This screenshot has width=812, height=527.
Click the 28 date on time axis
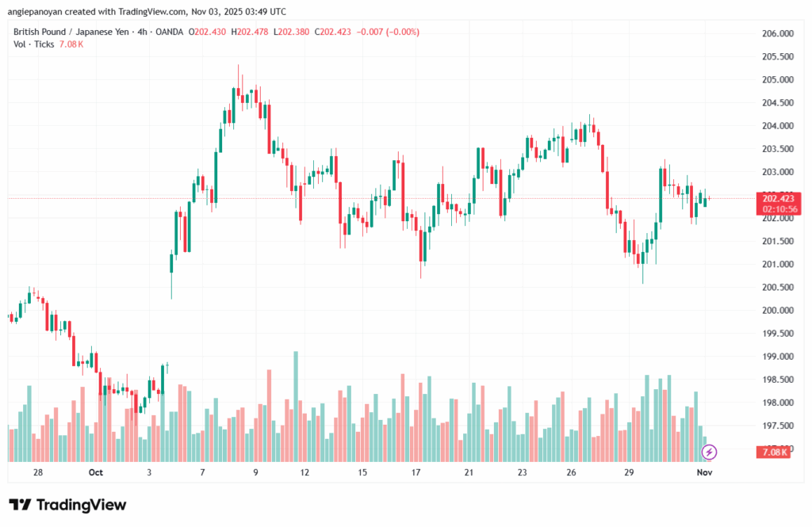pyautogui.click(x=38, y=472)
